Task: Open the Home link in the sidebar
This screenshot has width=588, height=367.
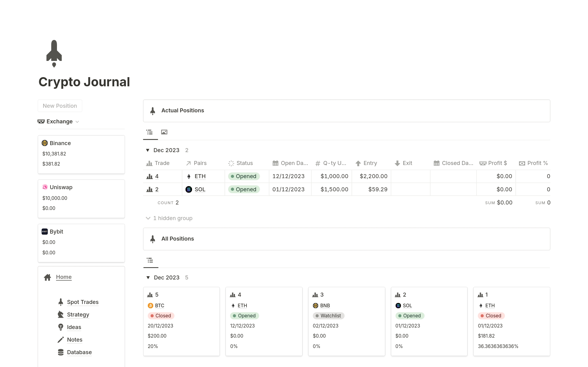Action: (x=64, y=277)
